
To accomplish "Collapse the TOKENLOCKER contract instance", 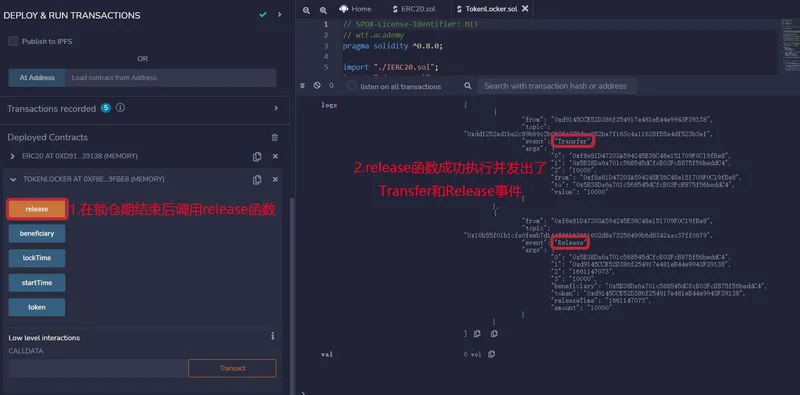I will (x=13, y=180).
